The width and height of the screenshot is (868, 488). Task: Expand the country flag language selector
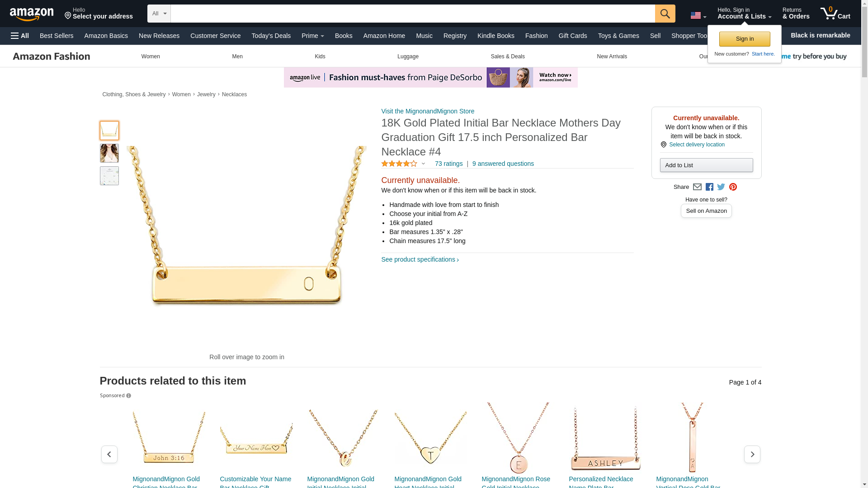tap(698, 15)
